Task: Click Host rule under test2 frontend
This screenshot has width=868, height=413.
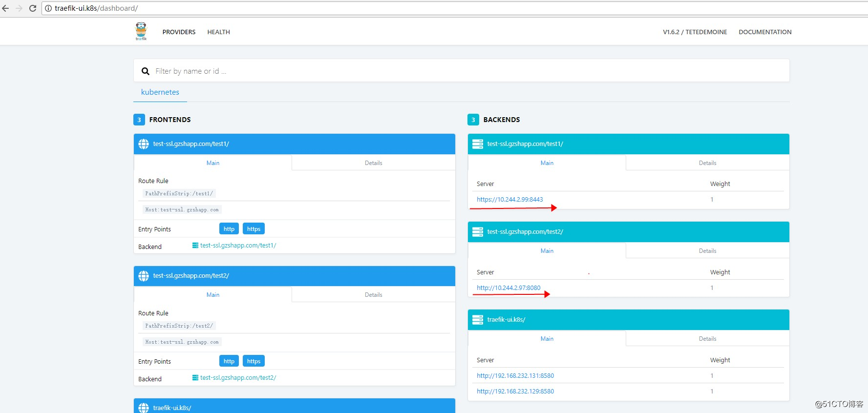Action: coord(182,342)
